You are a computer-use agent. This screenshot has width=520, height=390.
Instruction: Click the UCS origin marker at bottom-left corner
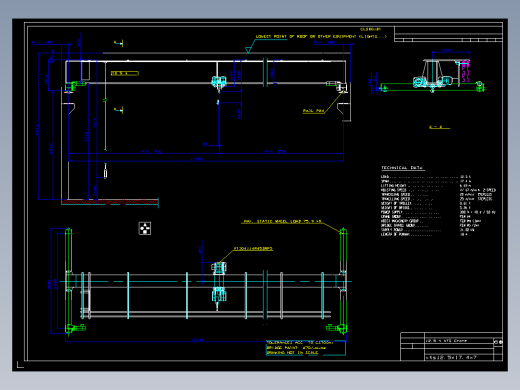[20, 365]
